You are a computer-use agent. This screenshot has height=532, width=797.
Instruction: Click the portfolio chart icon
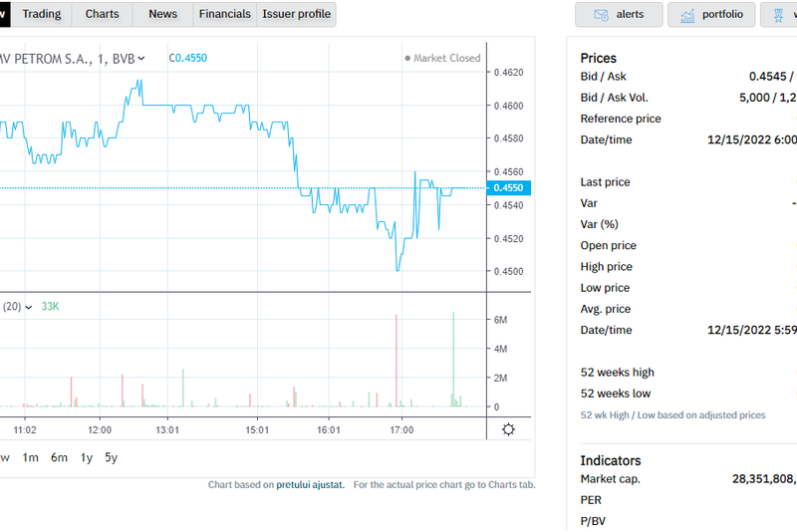click(x=687, y=15)
